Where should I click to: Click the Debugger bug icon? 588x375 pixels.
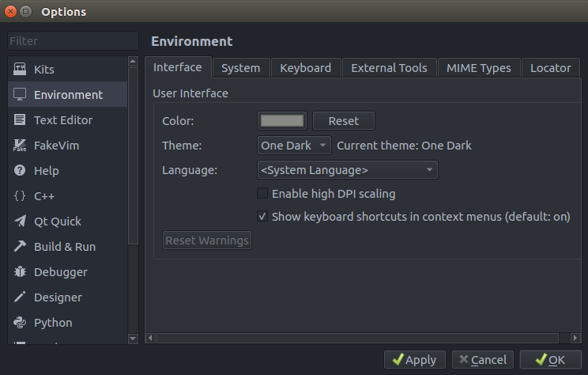point(20,272)
